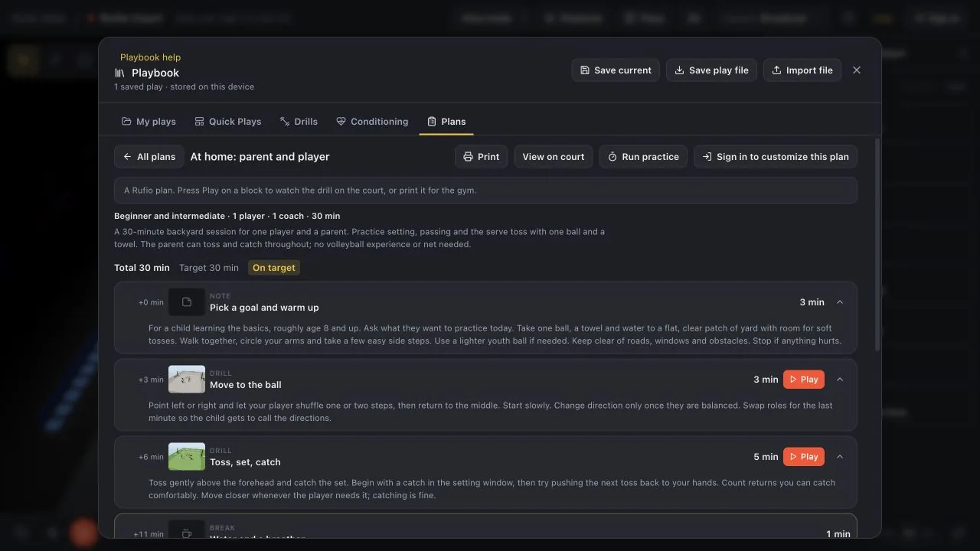Viewport: 980px width, 551px height.
Task: Start the Run practice timer
Action: pyautogui.click(x=643, y=157)
